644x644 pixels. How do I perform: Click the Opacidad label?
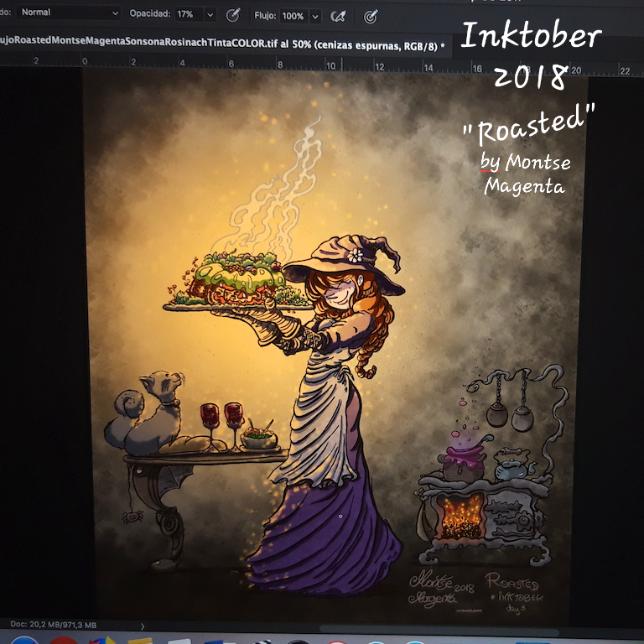(x=150, y=15)
